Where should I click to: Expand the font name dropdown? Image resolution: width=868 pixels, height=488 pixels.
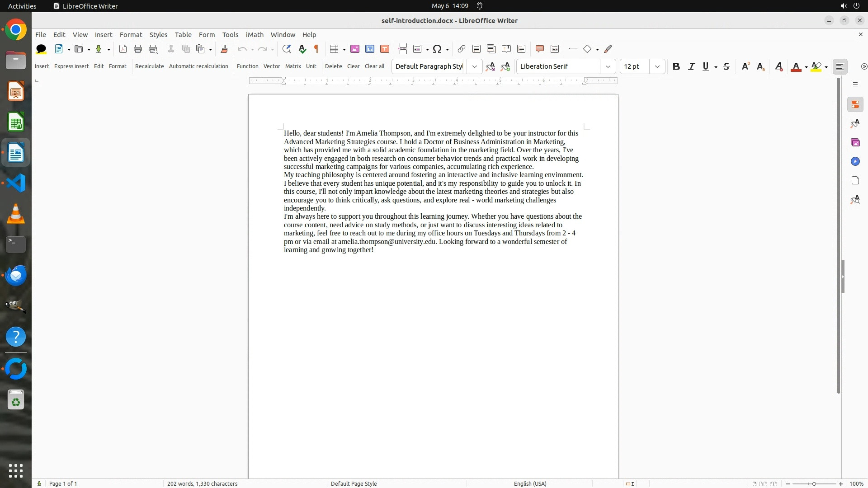click(x=608, y=66)
